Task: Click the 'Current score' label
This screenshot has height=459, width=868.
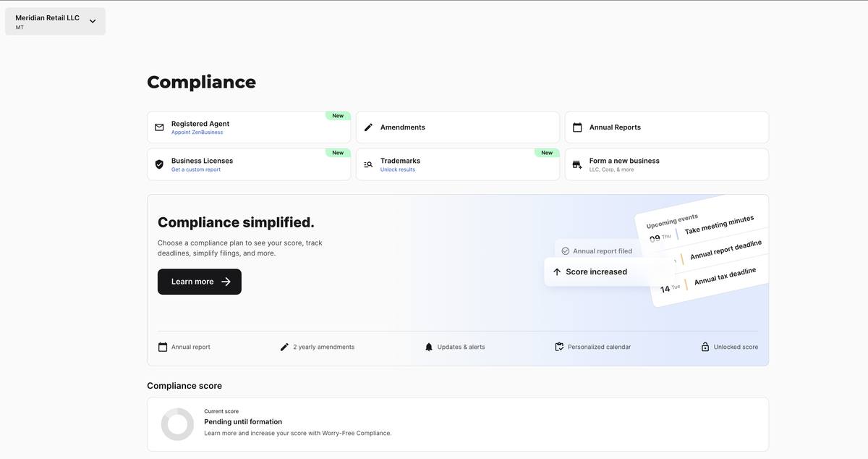Action: 221,411
